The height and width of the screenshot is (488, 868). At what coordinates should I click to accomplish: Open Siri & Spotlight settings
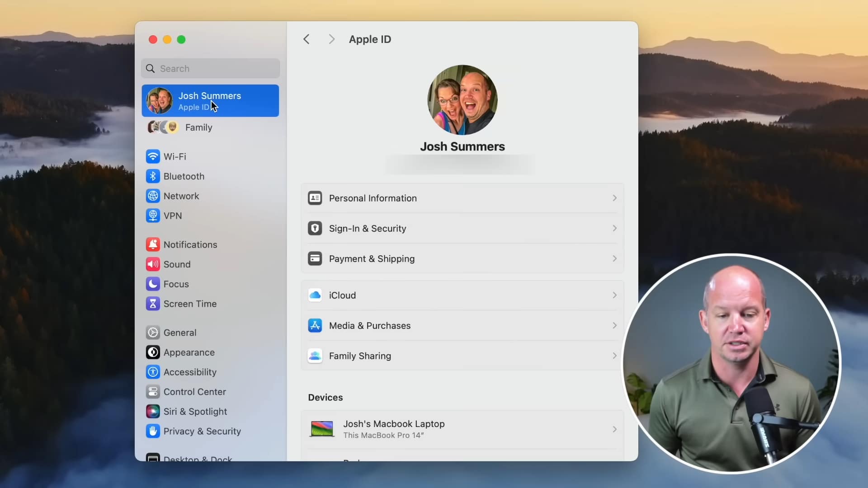coord(195,411)
